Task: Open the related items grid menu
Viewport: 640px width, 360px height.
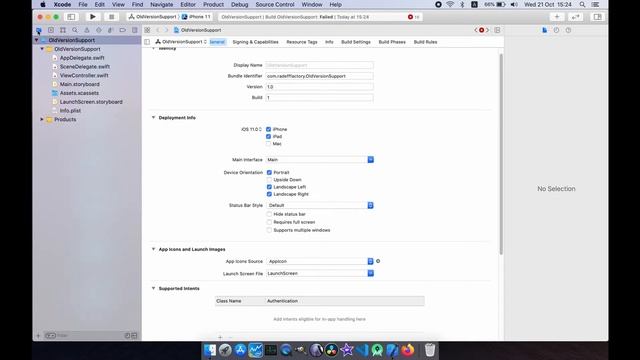Action: pos(147,30)
